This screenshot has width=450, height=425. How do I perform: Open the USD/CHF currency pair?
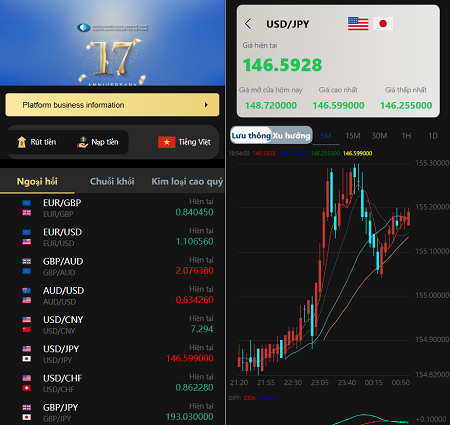[x=112, y=383]
